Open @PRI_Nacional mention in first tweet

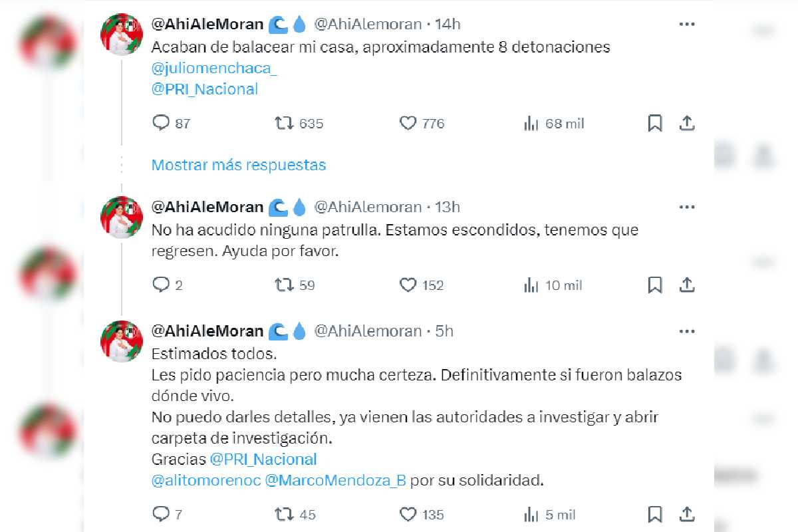point(205,89)
